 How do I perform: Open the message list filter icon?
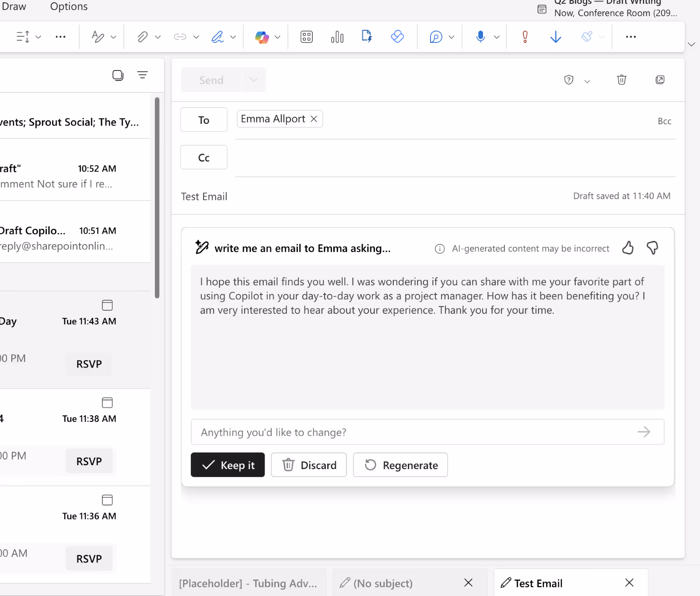[x=143, y=75]
